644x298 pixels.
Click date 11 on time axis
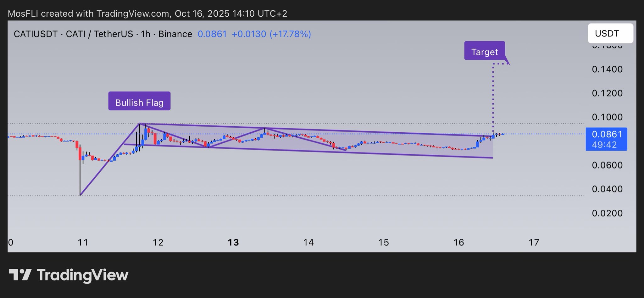tap(83, 242)
